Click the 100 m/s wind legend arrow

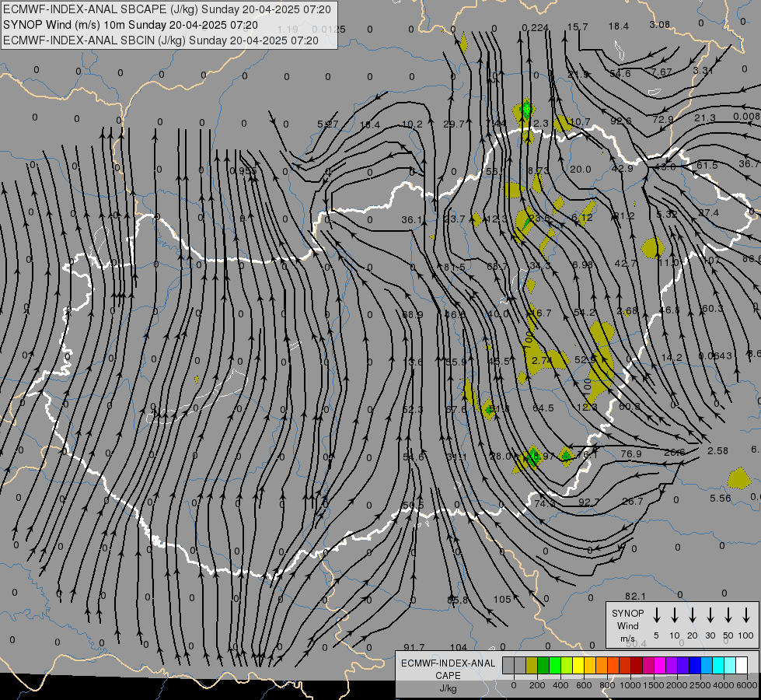click(x=746, y=614)
